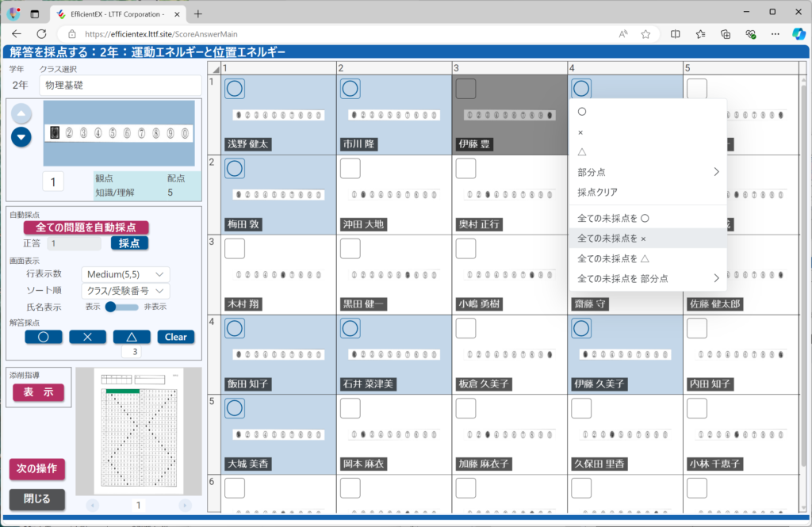The height and width of the screenshot is (527, 812).
Task: Expand the 部分点 submenu
Action: pyautogui.click(x=647, y=172)
